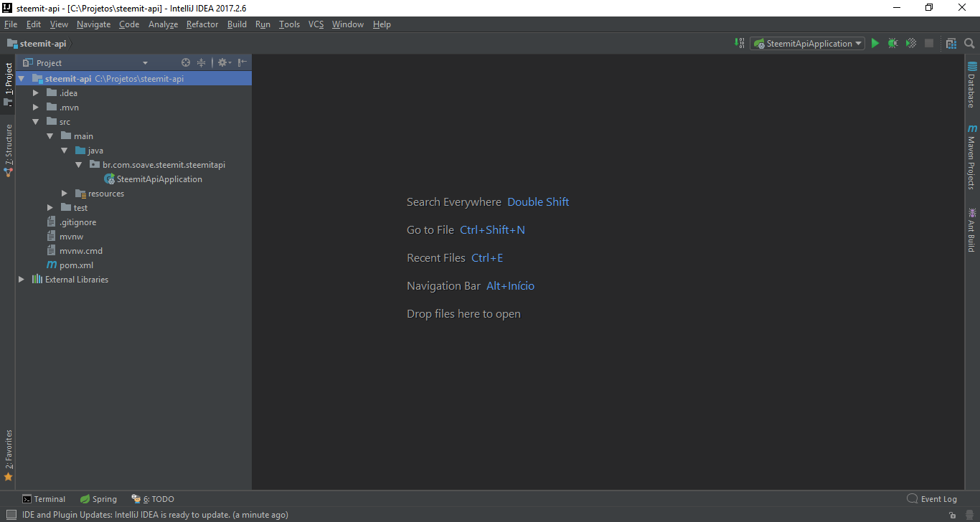Collapse all nodes in Project panel
The height and width of the screenshot is (522, 980).
[202, 63]
